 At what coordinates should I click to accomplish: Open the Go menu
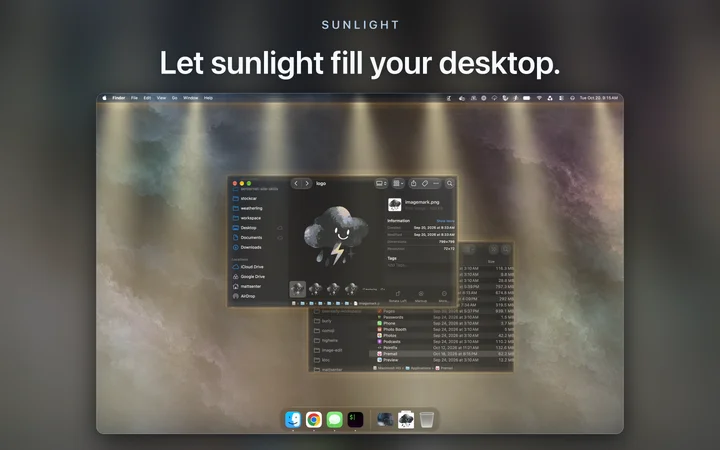174,98
